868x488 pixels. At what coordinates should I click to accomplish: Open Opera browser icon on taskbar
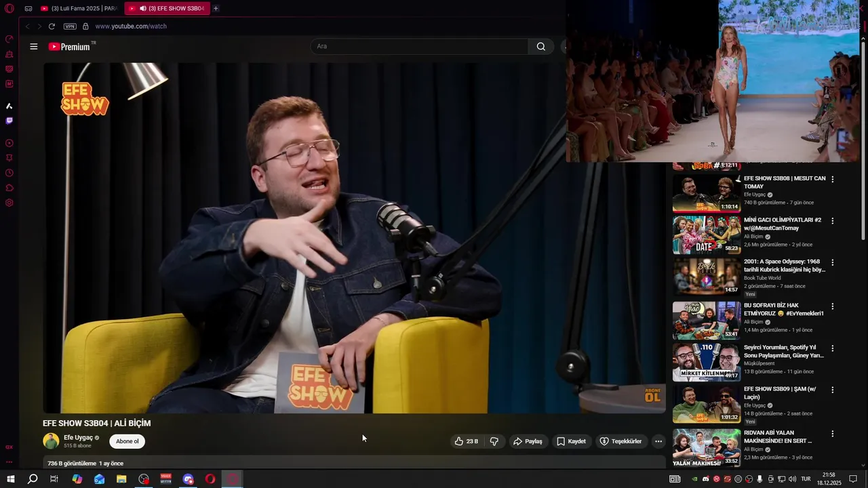coord(210,479)
